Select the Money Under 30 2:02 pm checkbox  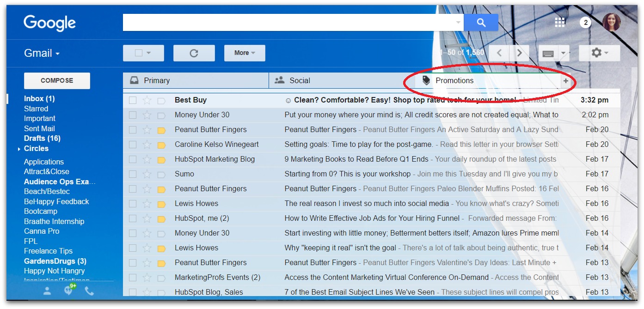[133, 115]
